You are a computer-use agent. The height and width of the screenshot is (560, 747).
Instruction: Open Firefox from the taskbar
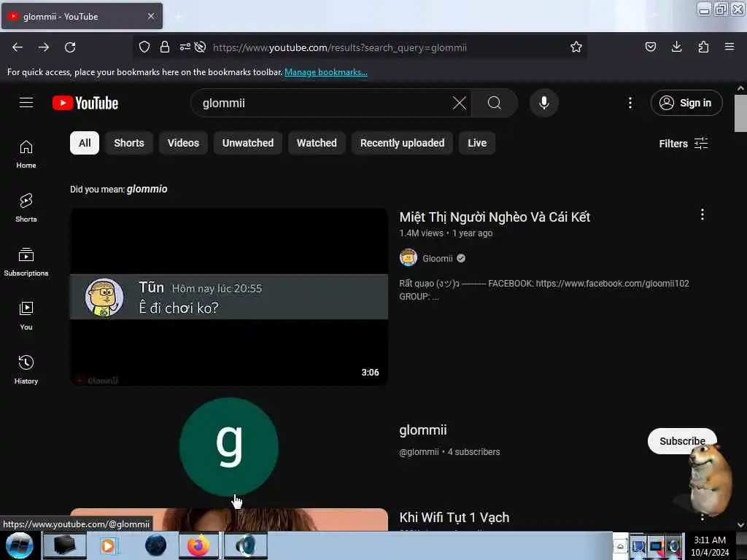[x=198, y=545]
